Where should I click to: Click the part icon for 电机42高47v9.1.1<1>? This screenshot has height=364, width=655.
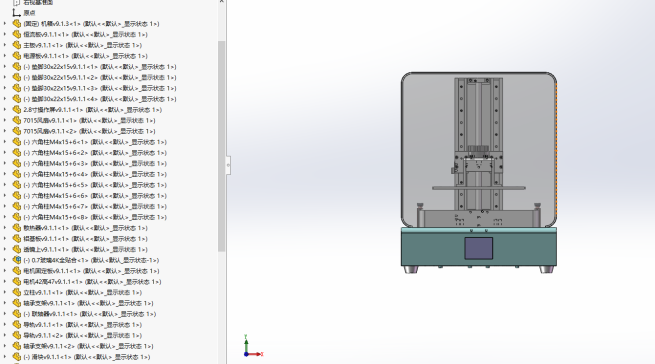(x=17, y=282)
